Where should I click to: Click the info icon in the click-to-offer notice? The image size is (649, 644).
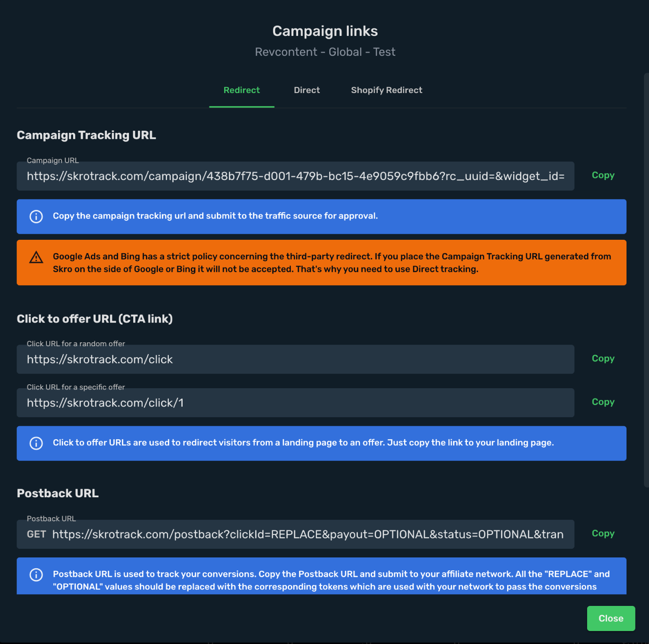(x=36, y=443)
